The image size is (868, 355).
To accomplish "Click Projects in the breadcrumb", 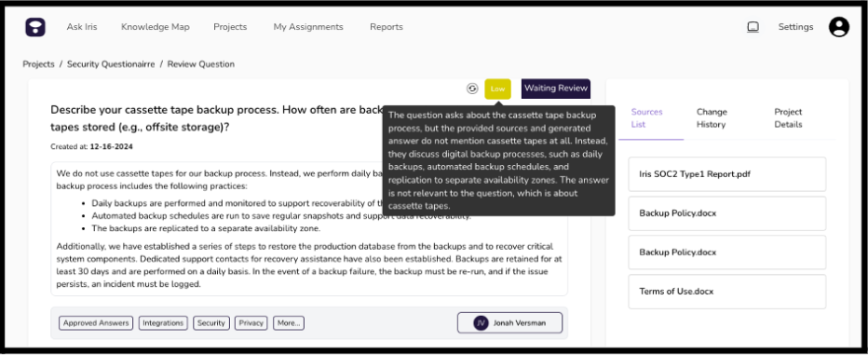I will (39, 64).
